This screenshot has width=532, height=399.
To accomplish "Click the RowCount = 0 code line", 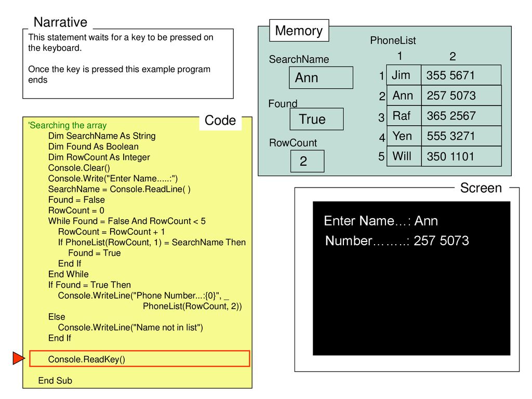I will (76, 210).
